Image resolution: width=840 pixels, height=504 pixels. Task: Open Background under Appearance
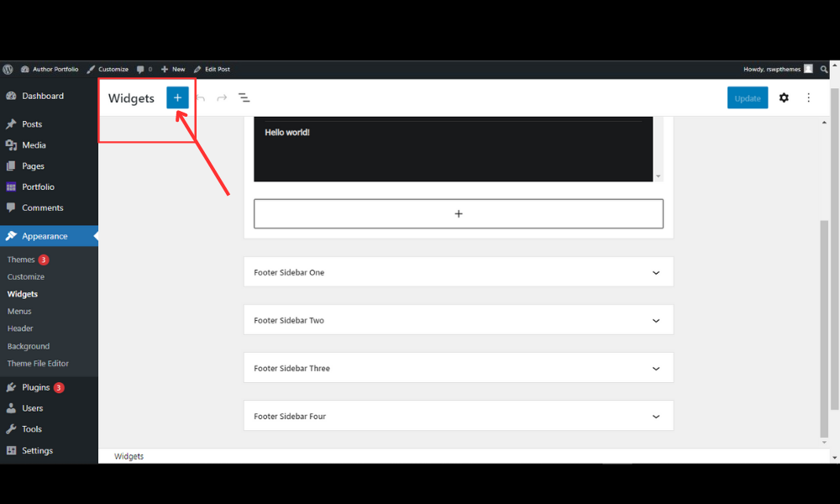pos(29,346)
